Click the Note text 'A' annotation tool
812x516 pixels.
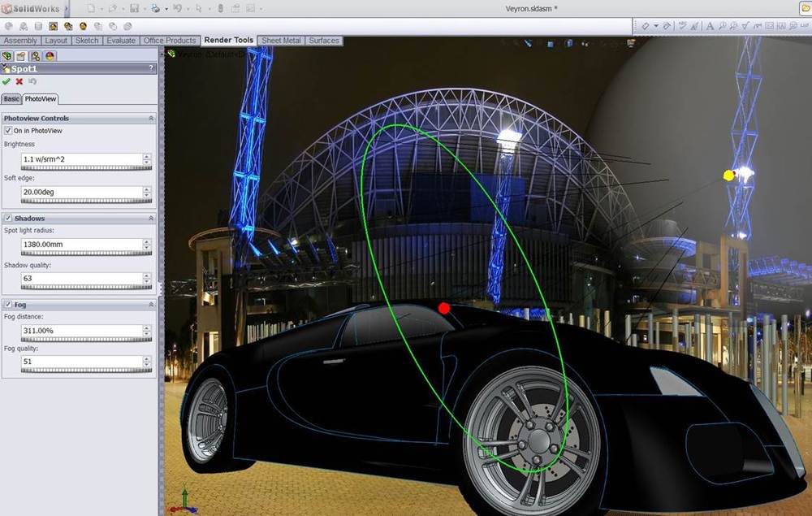pyautogui.click(x=710, y=26)
